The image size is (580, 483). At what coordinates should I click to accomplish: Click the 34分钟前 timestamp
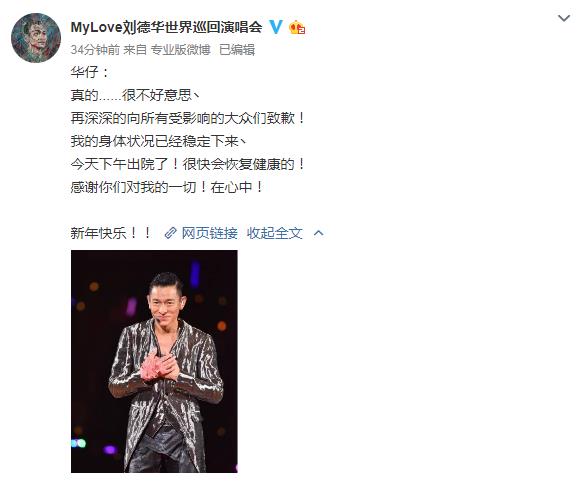click(95, 50)
